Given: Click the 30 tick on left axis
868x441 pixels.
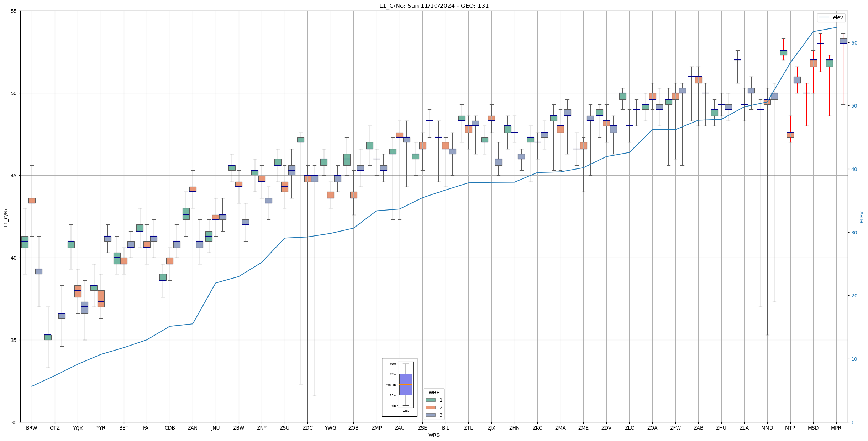Looking at the screenshot, I should (14, 422).
